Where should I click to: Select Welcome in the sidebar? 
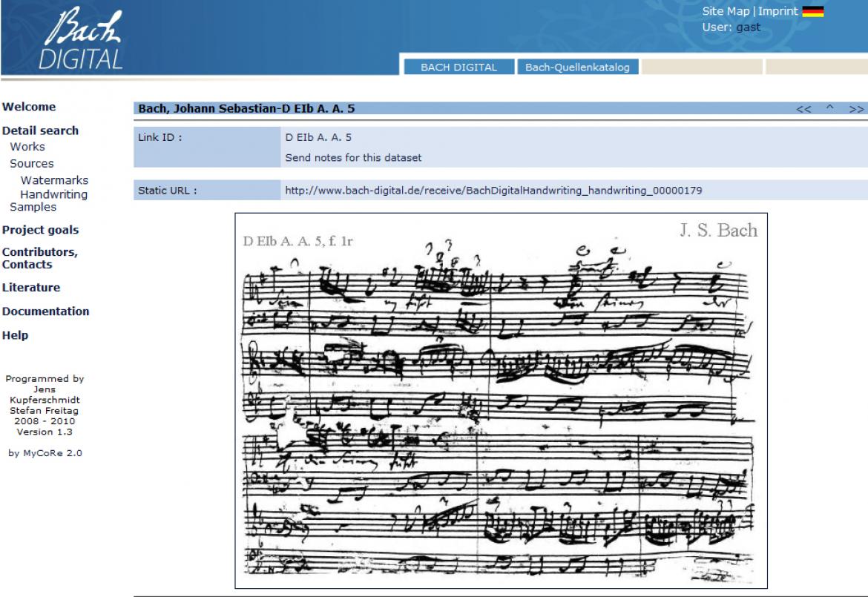click(x=30, y=106)
